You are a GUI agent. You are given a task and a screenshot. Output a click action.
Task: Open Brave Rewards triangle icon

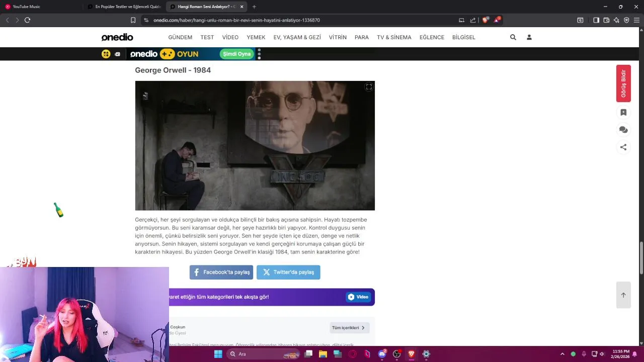coord(497,20)
